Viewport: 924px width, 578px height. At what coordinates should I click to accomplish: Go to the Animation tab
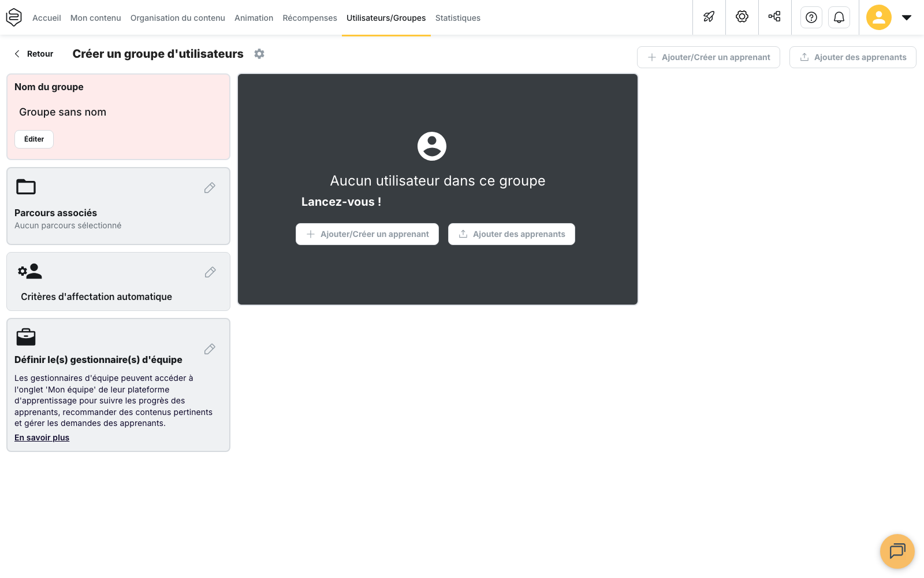[x=254, y=18]
